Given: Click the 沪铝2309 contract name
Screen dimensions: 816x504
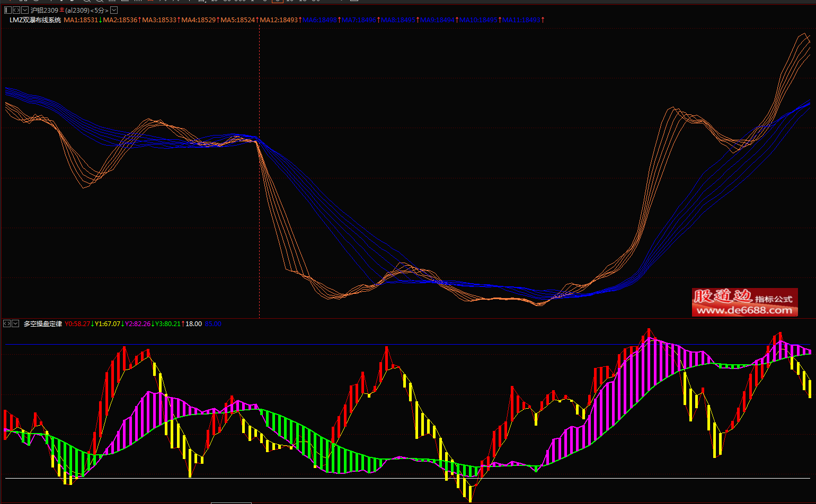Looking at the screenshot, I should point(45,10).
